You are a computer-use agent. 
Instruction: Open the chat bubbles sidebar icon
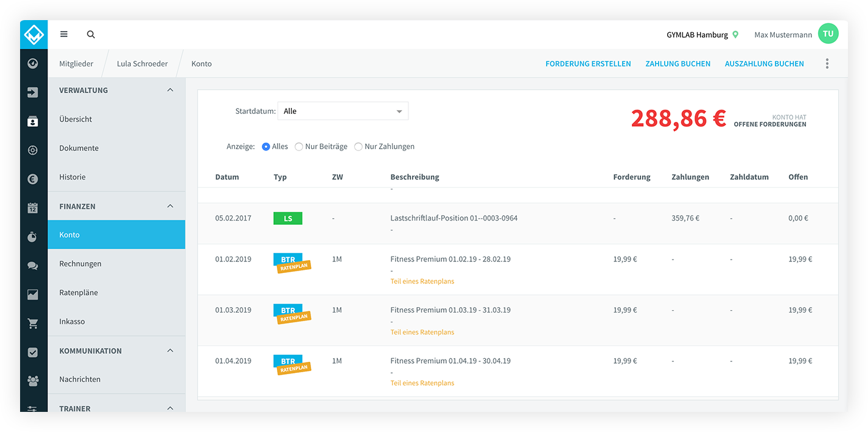33,266
